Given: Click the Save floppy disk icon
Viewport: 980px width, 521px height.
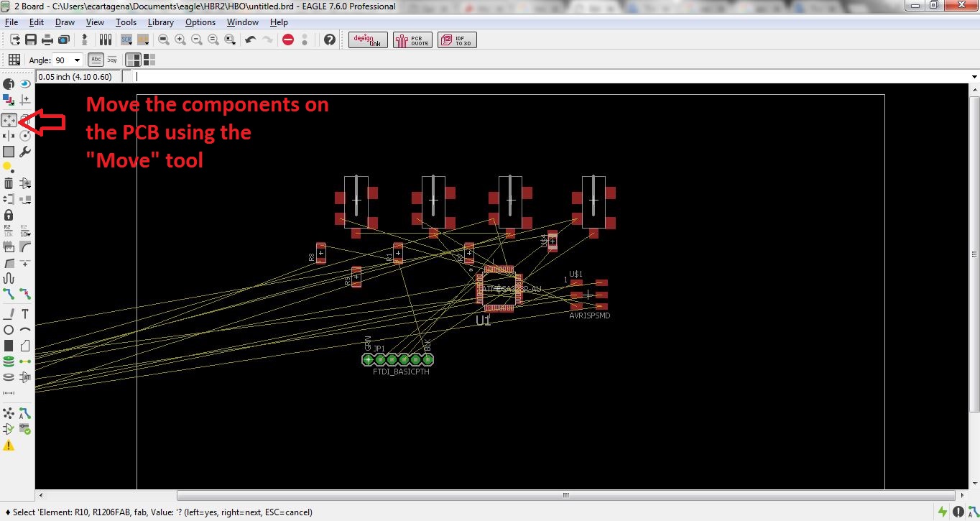Looking at the screenshot, I should click(x=31, y=40).
